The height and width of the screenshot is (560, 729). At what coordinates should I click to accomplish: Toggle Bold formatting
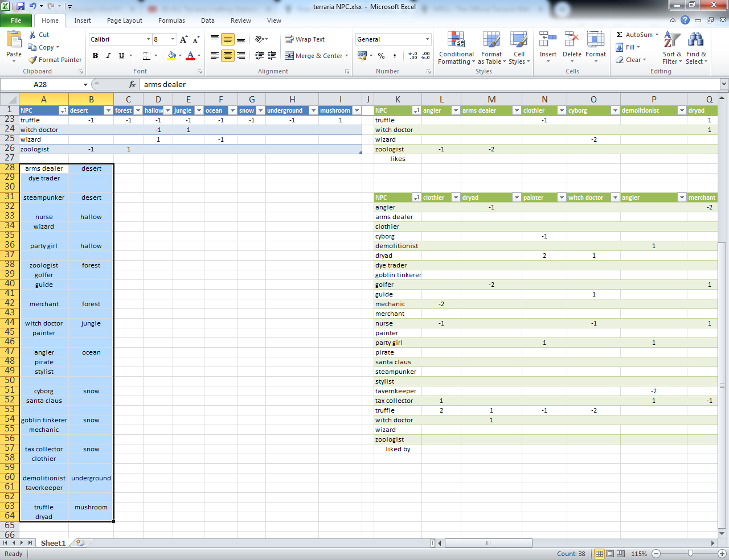(95, 56)
